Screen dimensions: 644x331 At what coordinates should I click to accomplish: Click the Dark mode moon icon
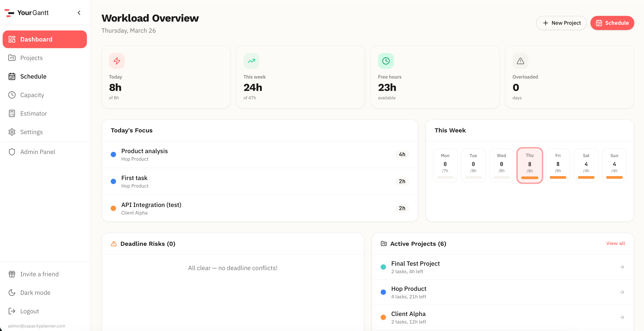tap(12, 292)
